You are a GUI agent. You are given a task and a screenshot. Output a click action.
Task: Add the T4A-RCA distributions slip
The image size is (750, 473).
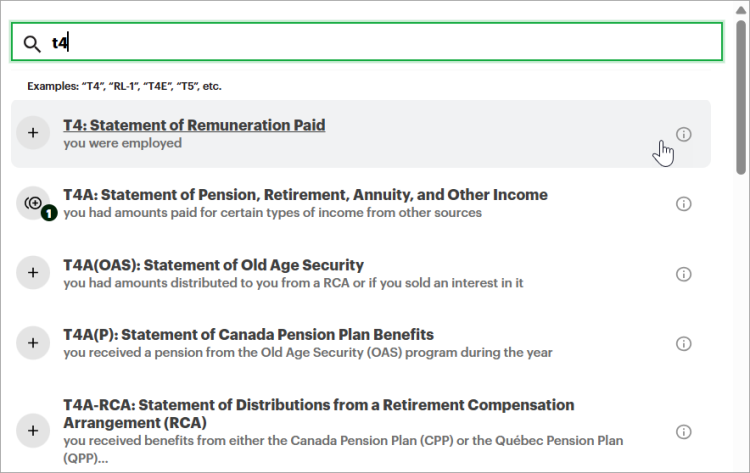[x=33, y=430]
